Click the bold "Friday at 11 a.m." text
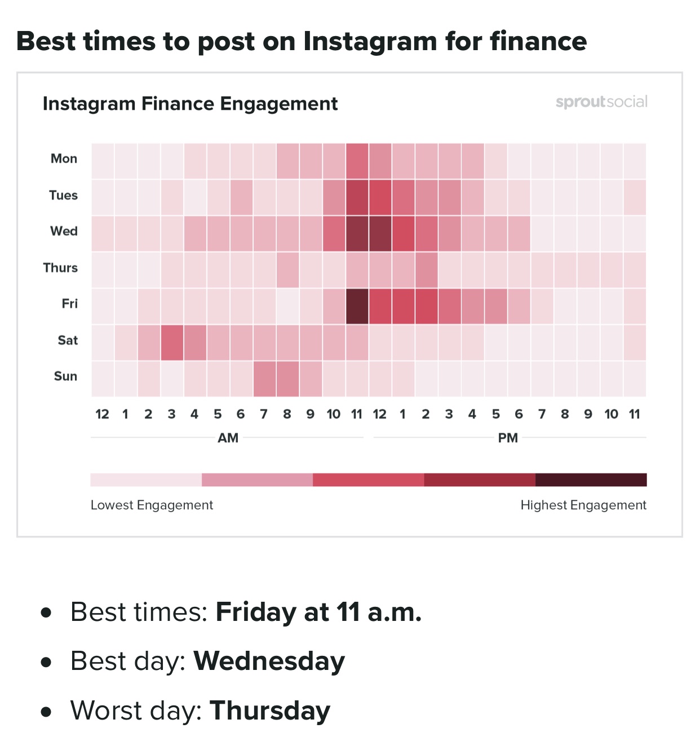This screenshot has width=700, height=746. (x=318, y=612)
